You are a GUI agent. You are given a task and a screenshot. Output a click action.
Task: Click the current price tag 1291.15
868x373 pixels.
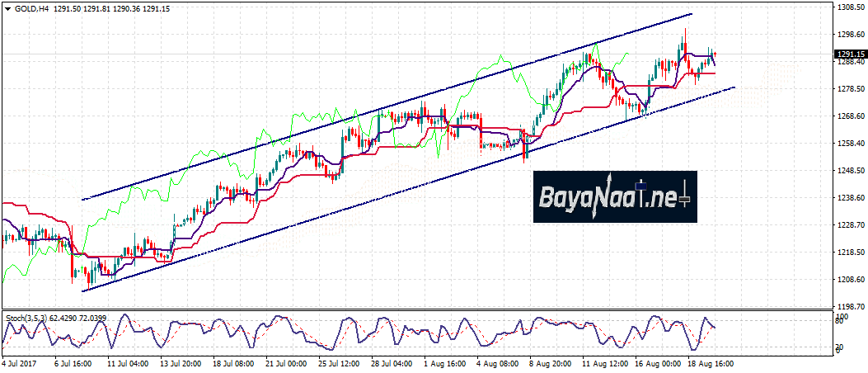[x=849, y=54]
